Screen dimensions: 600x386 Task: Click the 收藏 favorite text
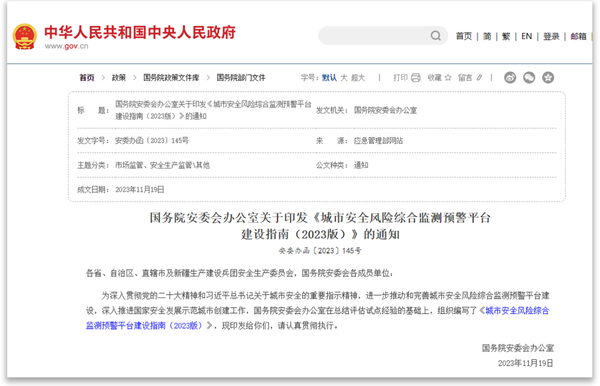(x=435, y=78)
